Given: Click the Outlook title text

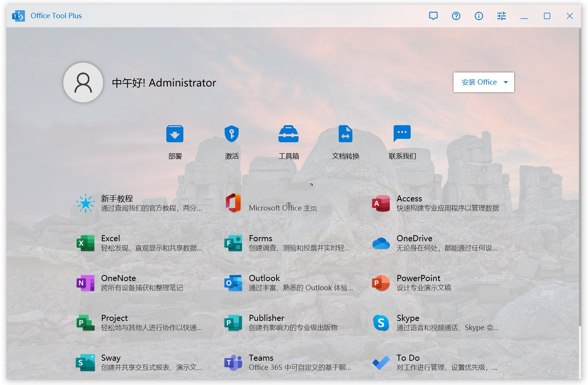Looking at the screenshot, I should tap(264, 278).
